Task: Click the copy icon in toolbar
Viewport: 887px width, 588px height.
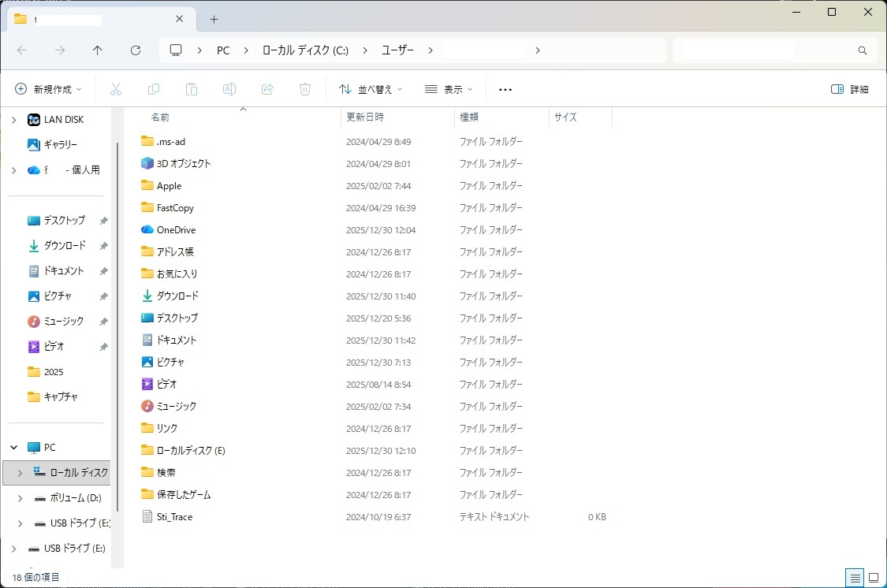Action: coord(154,89)
